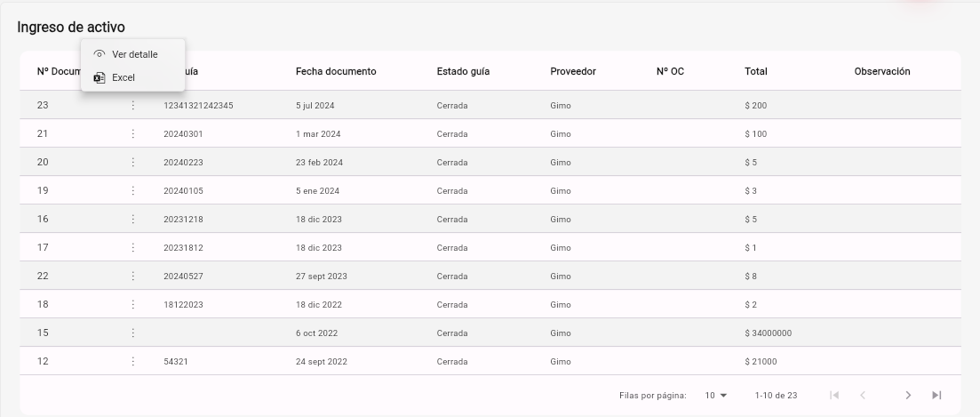Sort by Proveedor column header
The image size is (980, 417).
[x=572, y=71]
